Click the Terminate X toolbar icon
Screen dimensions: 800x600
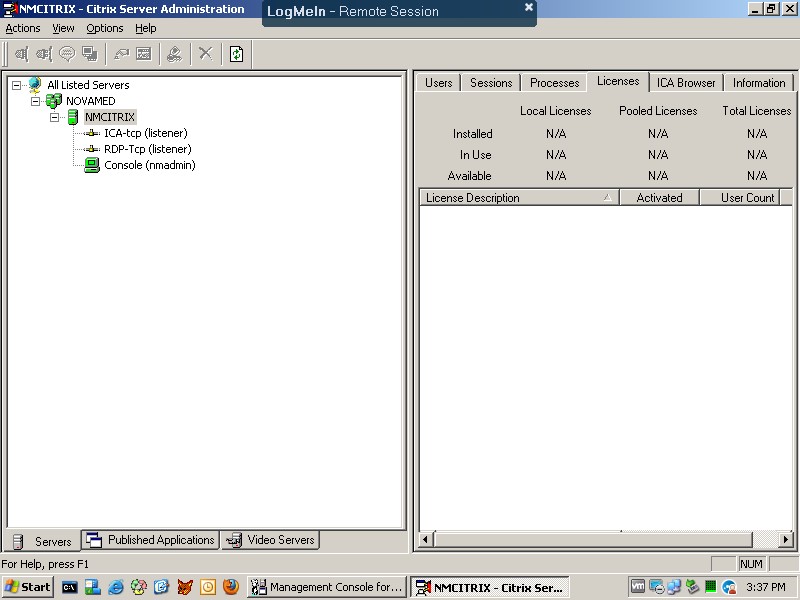(206, 54)
